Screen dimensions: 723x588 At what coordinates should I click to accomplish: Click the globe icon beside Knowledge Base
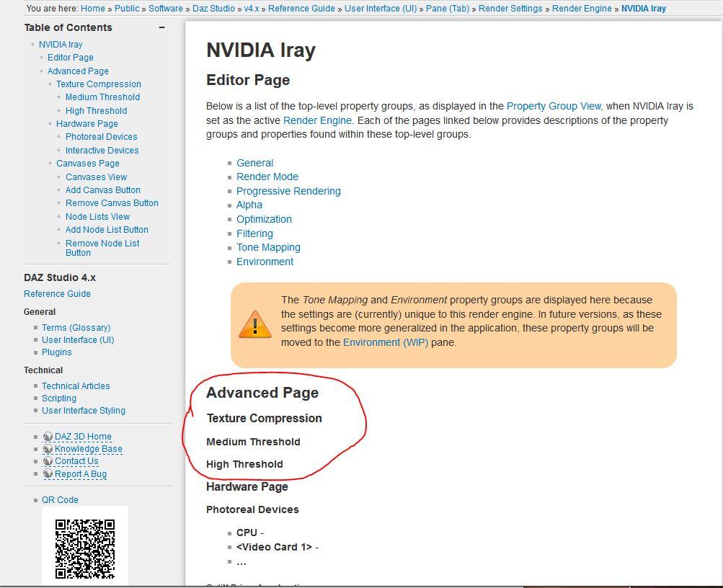tap(48, 449)
